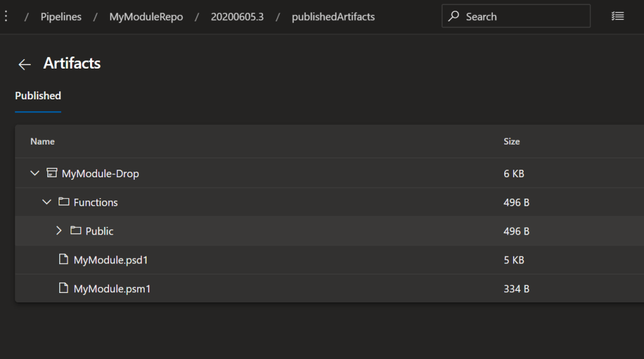This screenshot has height=359, width=644.
Task: Click publishedArtifacts breadcrumb item
Action: (x=333, y=17)
